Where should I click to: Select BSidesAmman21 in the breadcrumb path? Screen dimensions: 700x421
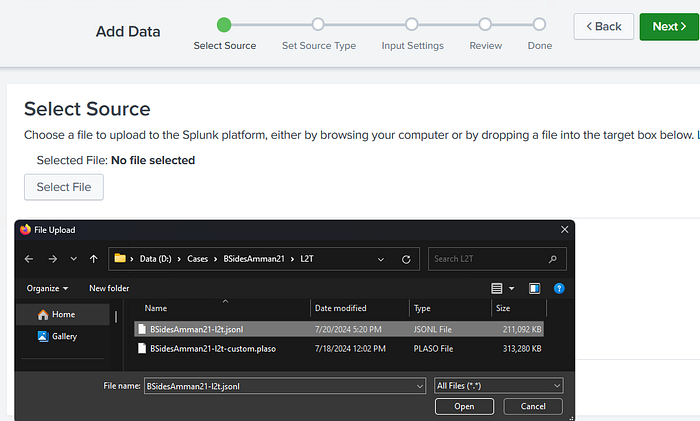pos(254,259)
